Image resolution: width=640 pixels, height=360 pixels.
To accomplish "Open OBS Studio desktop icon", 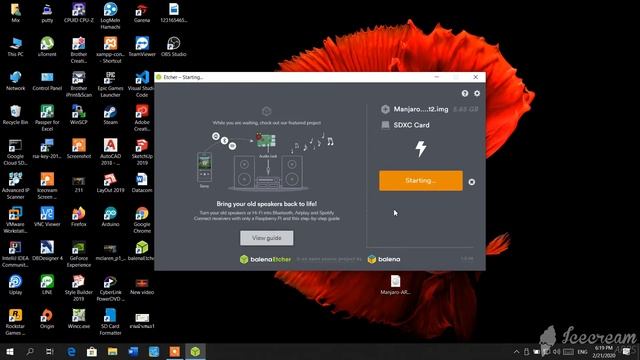I will [173, 47].
